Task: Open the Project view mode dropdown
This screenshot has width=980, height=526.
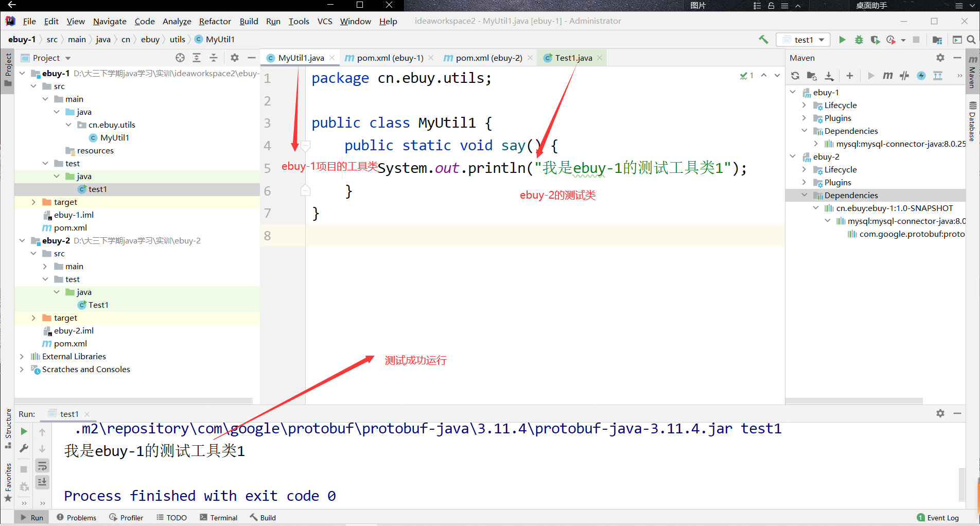Action: coord(68,58)
